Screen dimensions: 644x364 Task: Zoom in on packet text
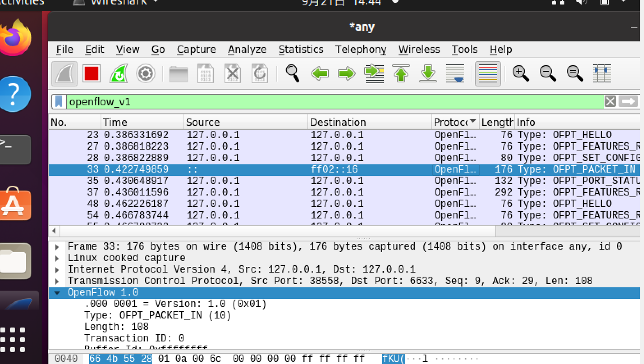click(520, 74)
